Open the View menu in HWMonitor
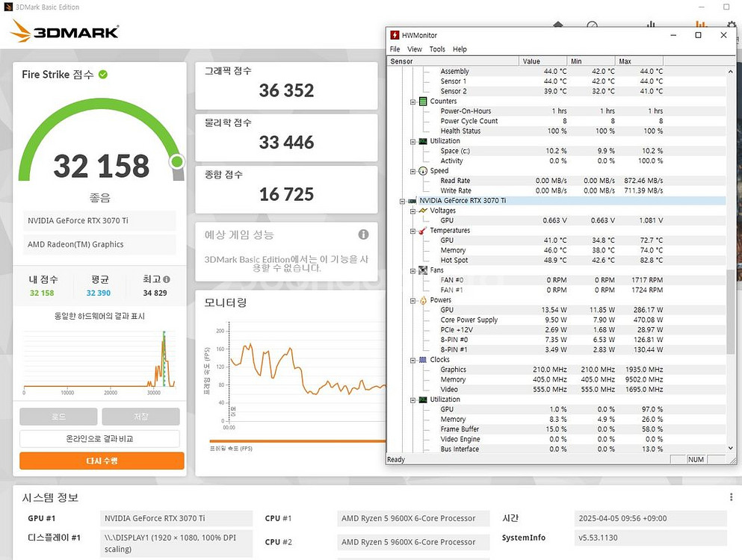 tap(415, 49)
